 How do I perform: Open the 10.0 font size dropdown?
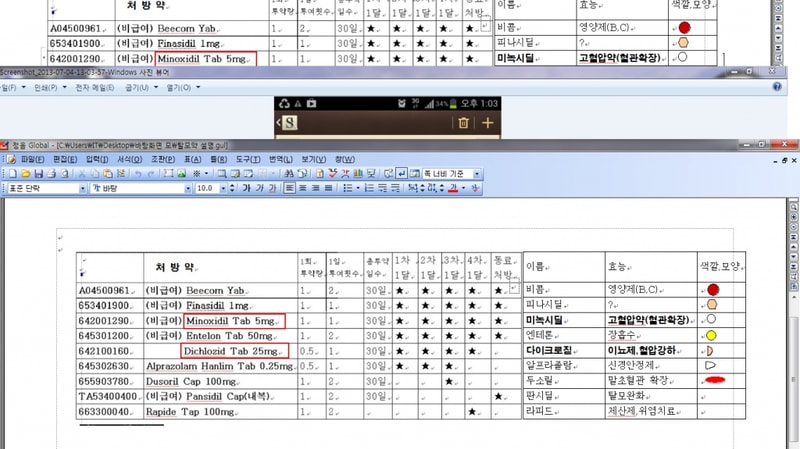(x=223, y=189)
